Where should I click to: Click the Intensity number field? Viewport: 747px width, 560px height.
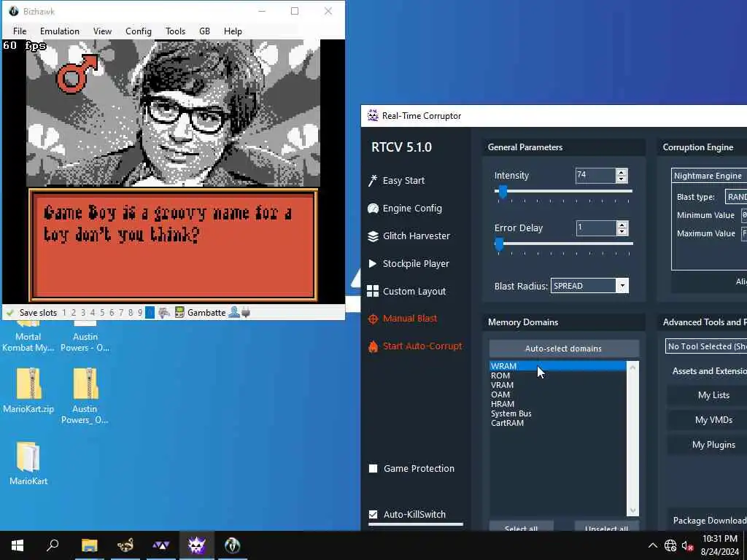pos(595,176)
